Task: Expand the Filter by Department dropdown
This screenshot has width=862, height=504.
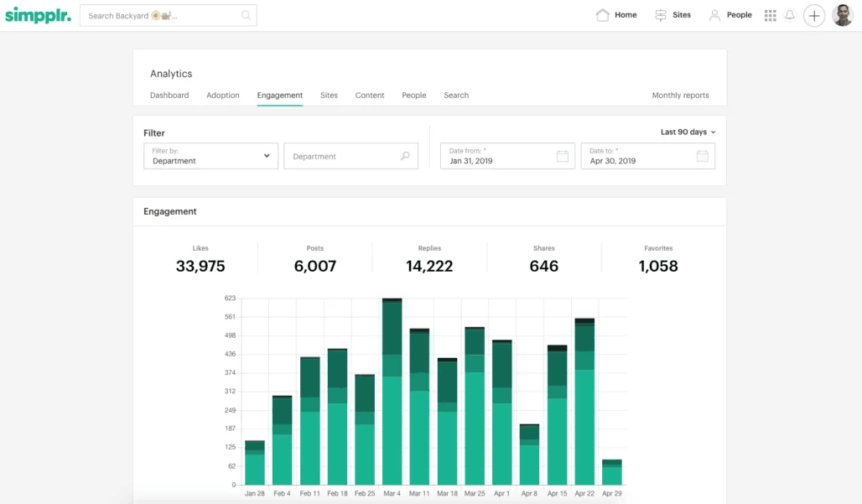Action: pyautogui.click(x=210, y=156)
